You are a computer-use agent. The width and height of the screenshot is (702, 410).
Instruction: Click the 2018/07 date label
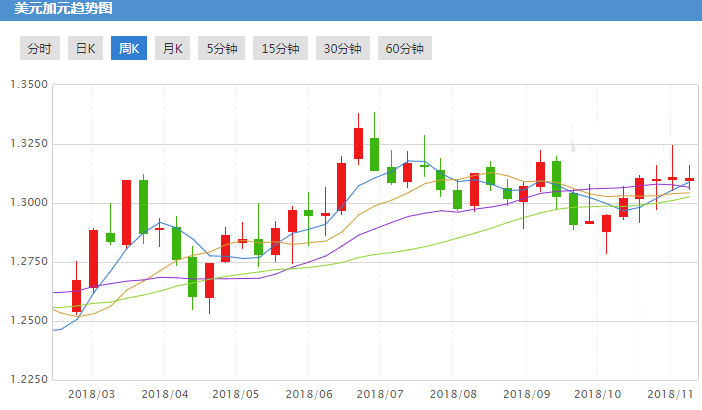[x=380, y=395]
